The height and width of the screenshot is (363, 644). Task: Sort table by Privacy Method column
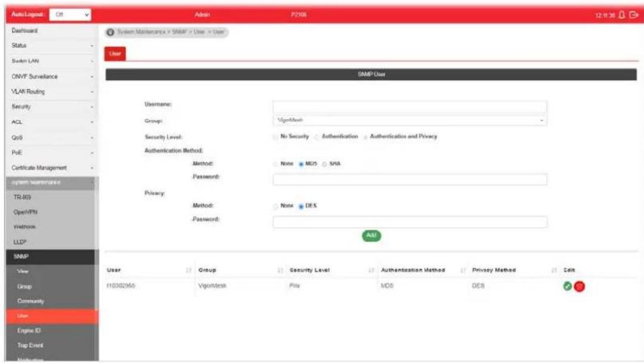[554, 270]
